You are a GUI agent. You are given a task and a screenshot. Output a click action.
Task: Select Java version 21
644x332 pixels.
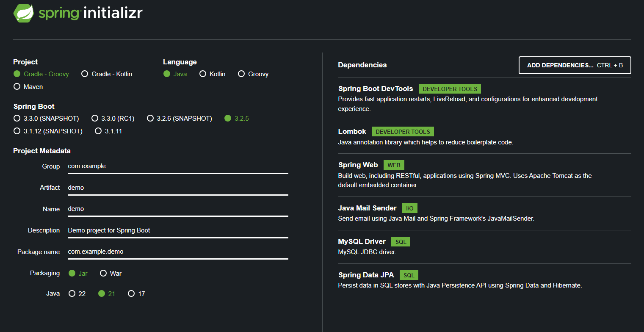click(107, 293)
